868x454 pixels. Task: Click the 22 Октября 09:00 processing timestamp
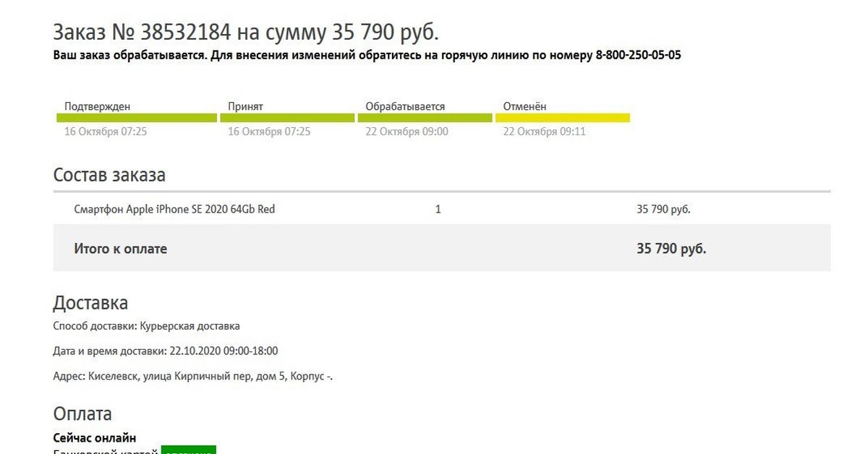click(407, 132)
